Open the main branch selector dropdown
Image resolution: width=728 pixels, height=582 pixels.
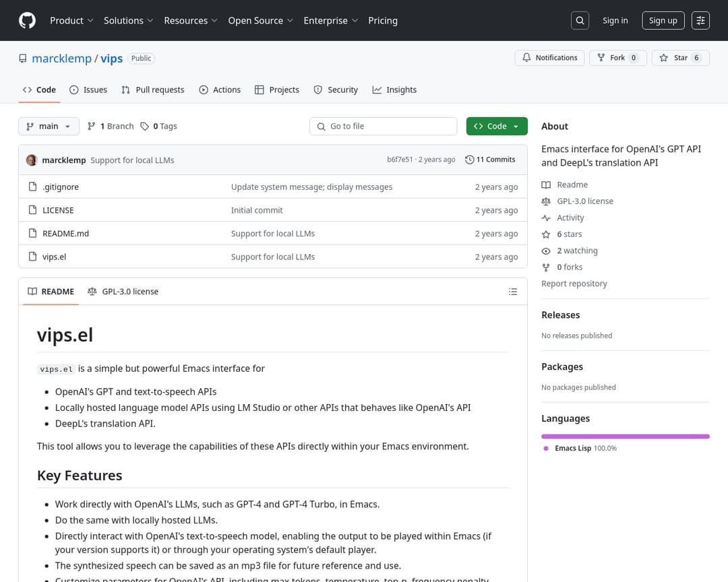(x=49, y=126)
